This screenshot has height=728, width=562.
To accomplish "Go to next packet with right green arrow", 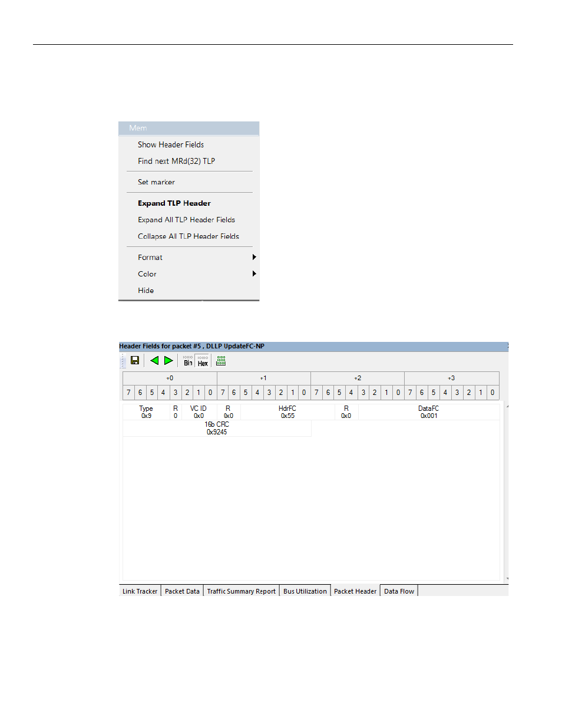I will [168, 360].
